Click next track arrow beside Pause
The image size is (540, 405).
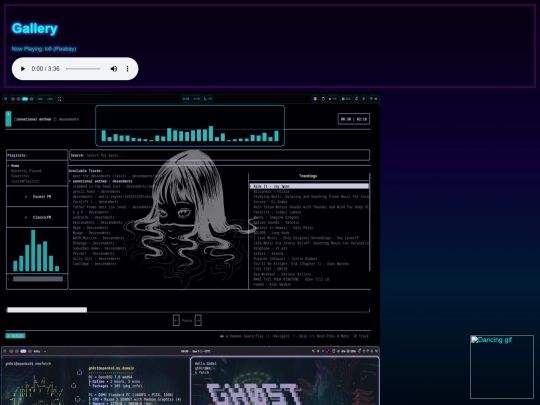pos(198,320)
